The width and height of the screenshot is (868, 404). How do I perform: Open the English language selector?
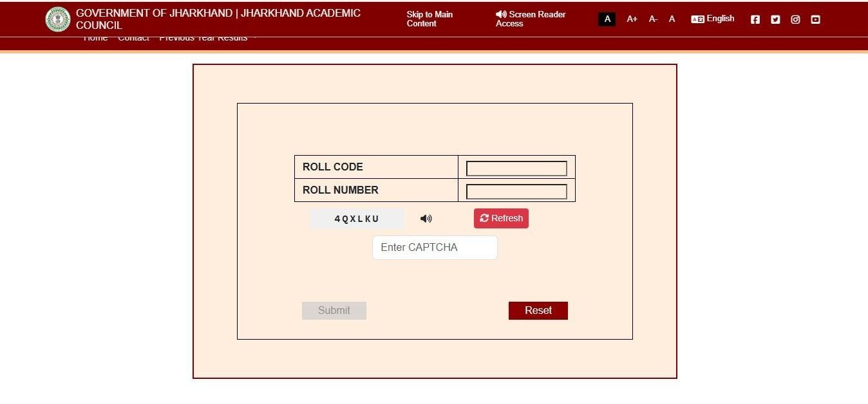click(x=713, y=19)
